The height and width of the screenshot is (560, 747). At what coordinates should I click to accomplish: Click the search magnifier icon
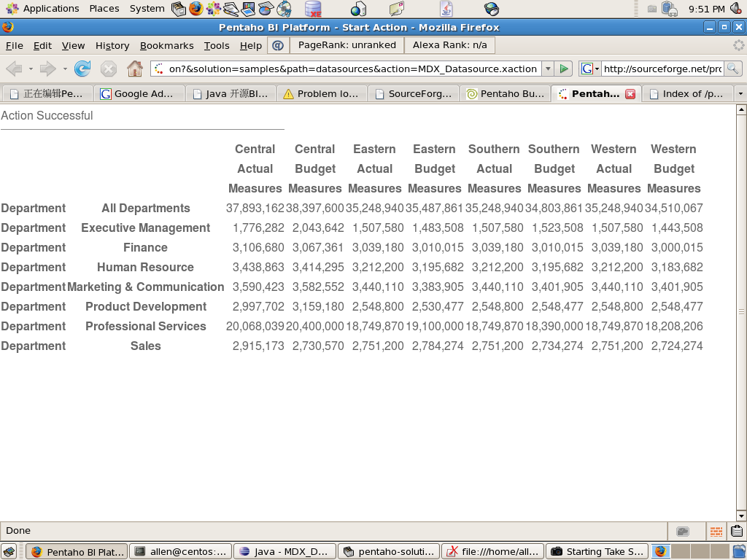pyautogui.click(x=732, y=69)
